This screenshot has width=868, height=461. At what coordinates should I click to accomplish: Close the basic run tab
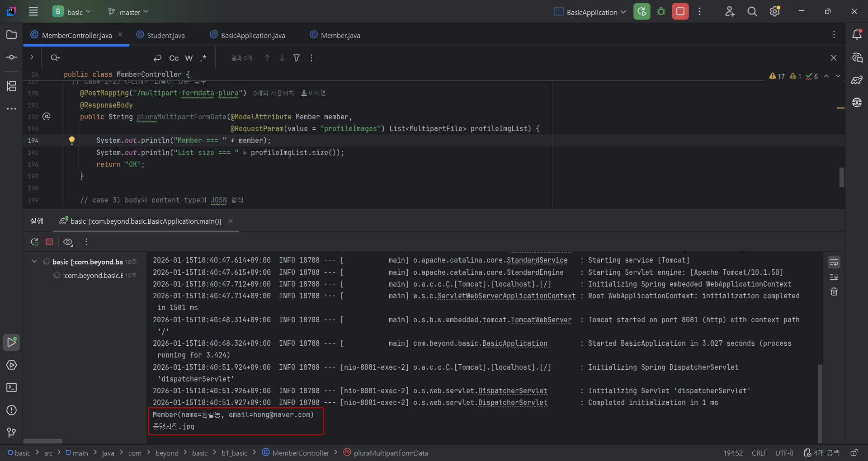pyautogui.click(x=231, y=221)
